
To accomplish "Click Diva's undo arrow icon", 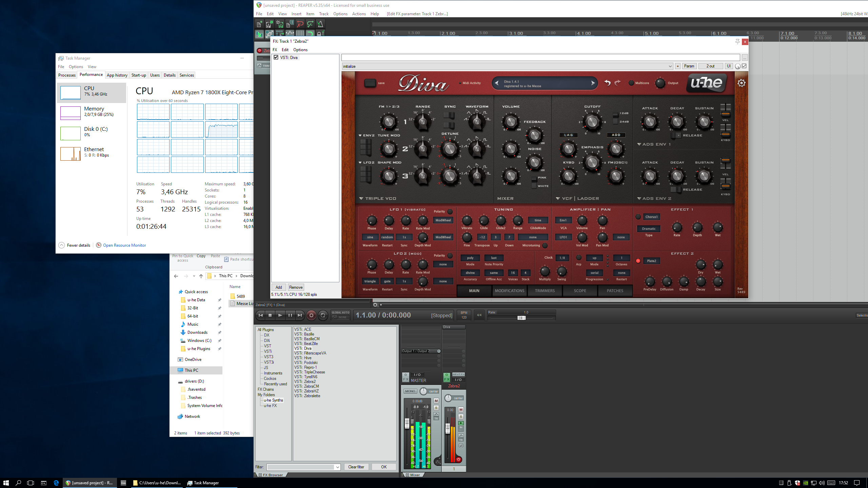I will [x=607, y=83].
